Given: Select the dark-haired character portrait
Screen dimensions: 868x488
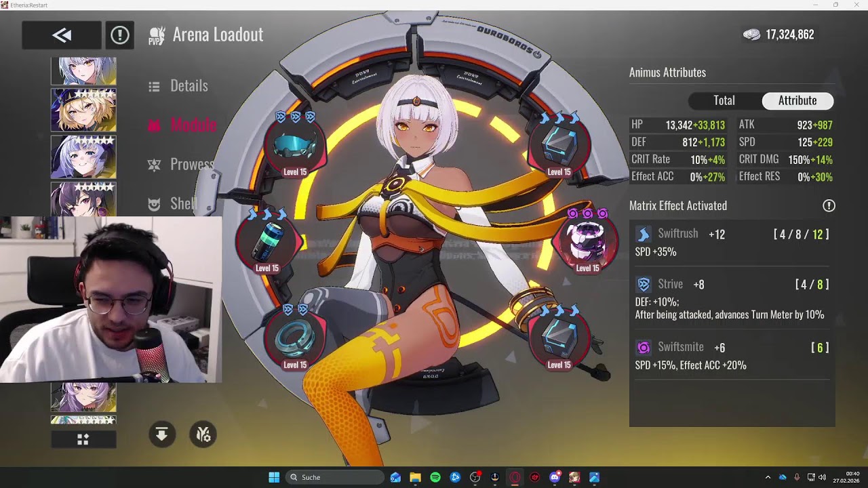Looking at the screenshot, I should coord(83,199).
